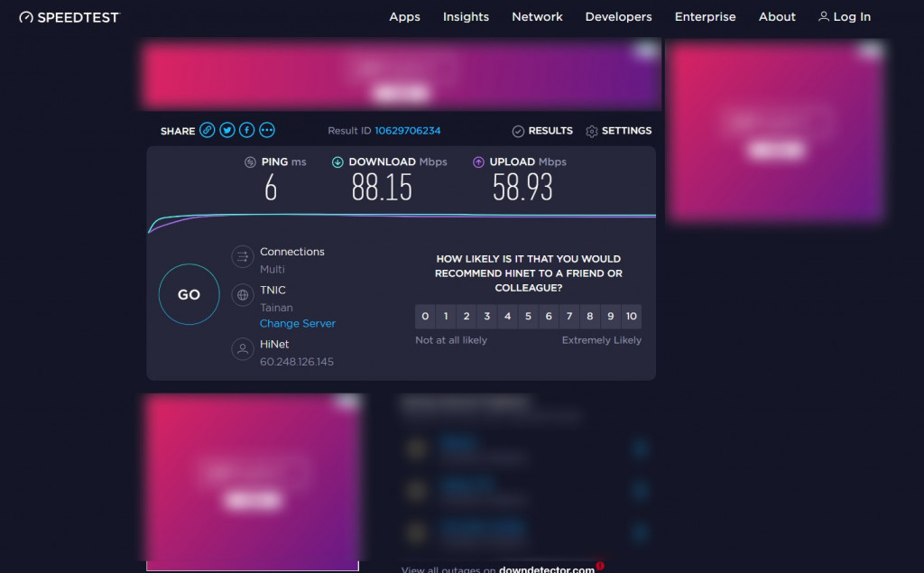Open the Developers menu
The width and height of the screenshot is (924, 573).
click(x=618, y=17)
